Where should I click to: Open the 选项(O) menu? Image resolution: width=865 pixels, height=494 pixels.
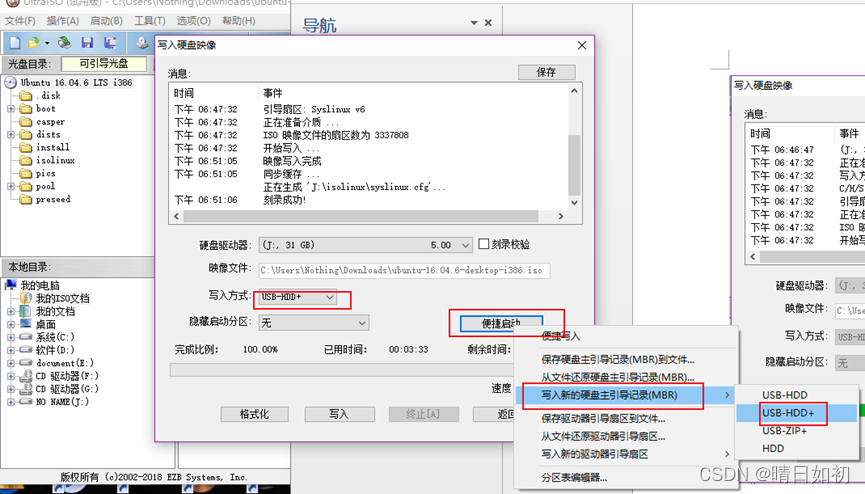[193, 20]
